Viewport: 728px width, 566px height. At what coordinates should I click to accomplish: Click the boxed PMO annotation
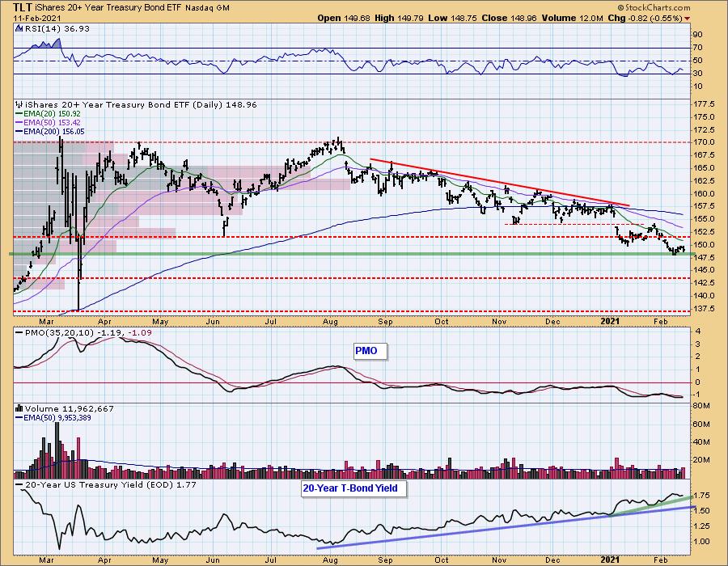coord(370,351)
